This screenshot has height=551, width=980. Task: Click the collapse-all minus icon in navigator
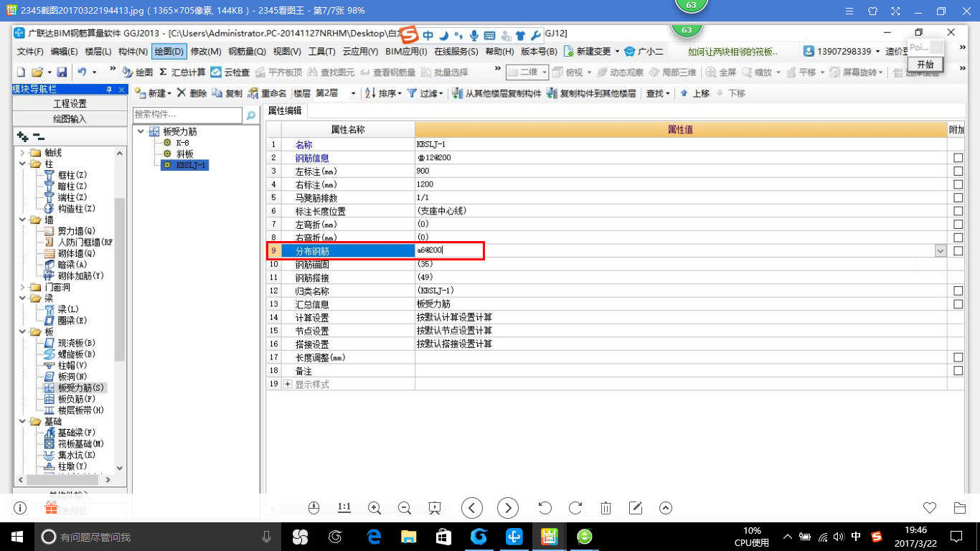click(x=39, y=136)
